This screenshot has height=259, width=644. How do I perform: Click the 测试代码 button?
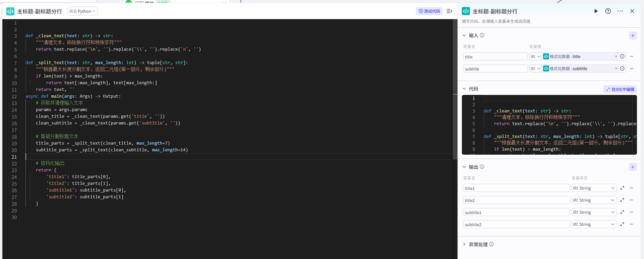[429, 11]
